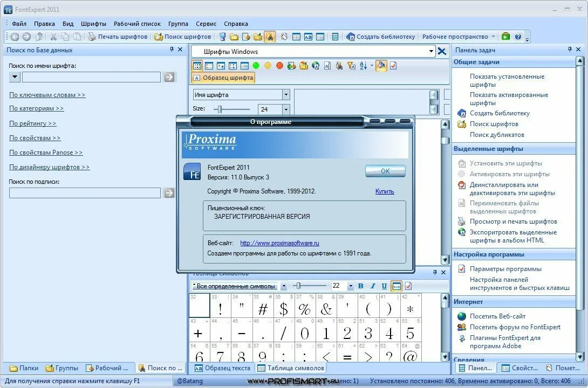588x388 pixels.
Task: Click the red circle filter icon
Action: click(x=280, y=66)
